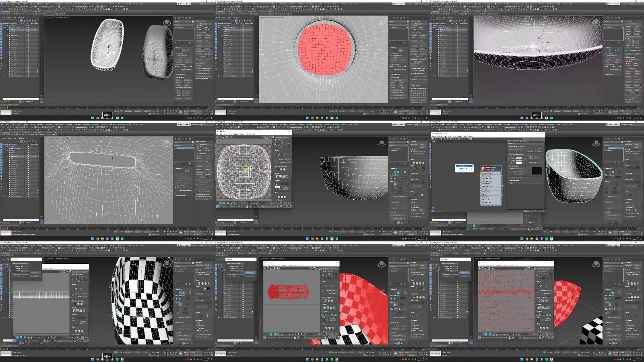This screenshot has height=362, width=644.
Task: Select Polygon sub-object level in two-tub-meshes frame
Action: [186, 50]
